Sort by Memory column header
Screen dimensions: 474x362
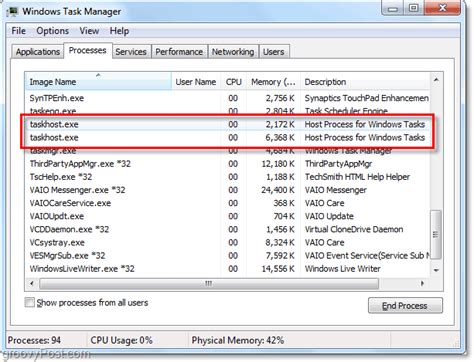[x=273, y=82]
